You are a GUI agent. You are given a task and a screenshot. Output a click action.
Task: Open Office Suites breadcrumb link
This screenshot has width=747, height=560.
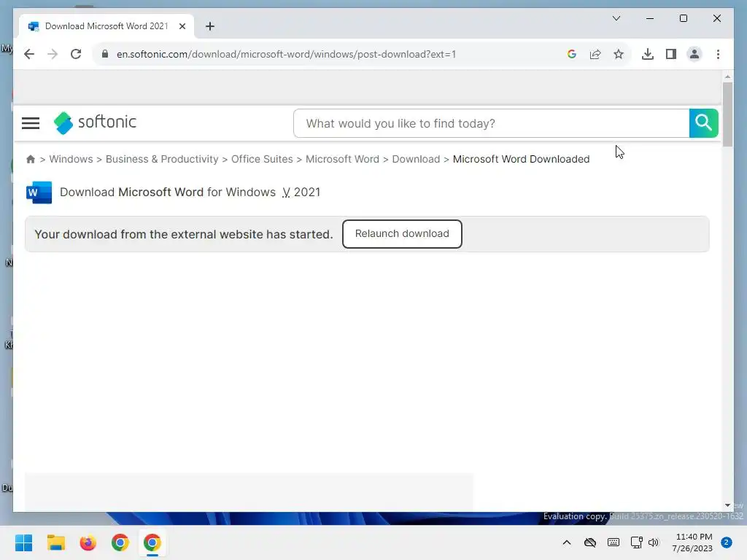(x=262, y=159)
